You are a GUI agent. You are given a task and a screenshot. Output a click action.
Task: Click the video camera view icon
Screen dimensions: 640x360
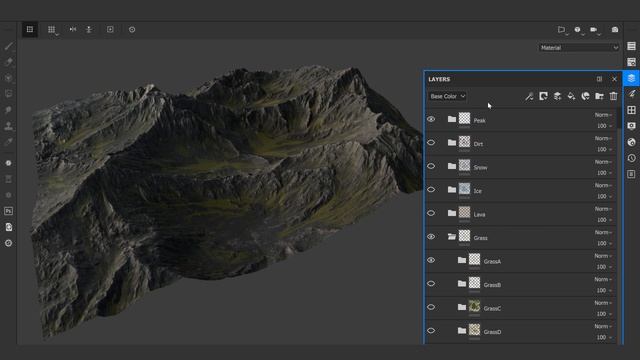click(594, 30)
